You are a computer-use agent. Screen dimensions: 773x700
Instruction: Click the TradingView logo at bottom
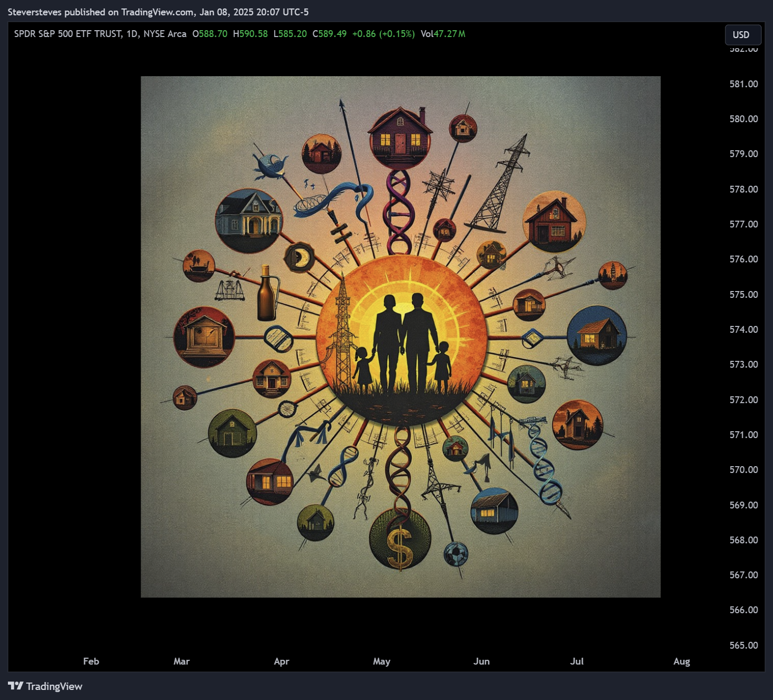coord(46,686)
